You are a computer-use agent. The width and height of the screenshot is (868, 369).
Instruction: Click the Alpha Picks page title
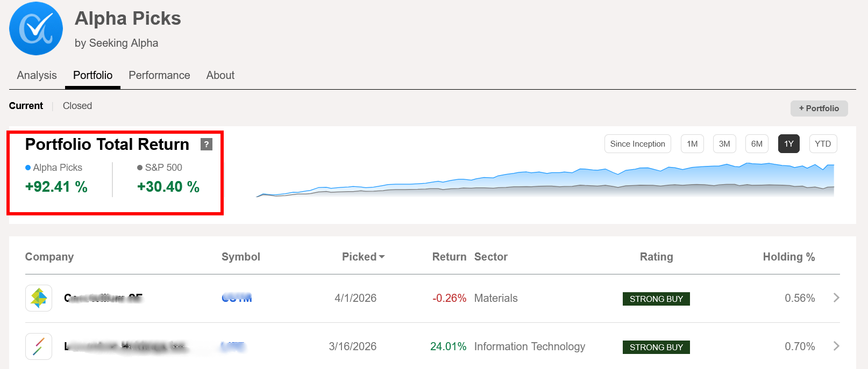coord(128,18)
